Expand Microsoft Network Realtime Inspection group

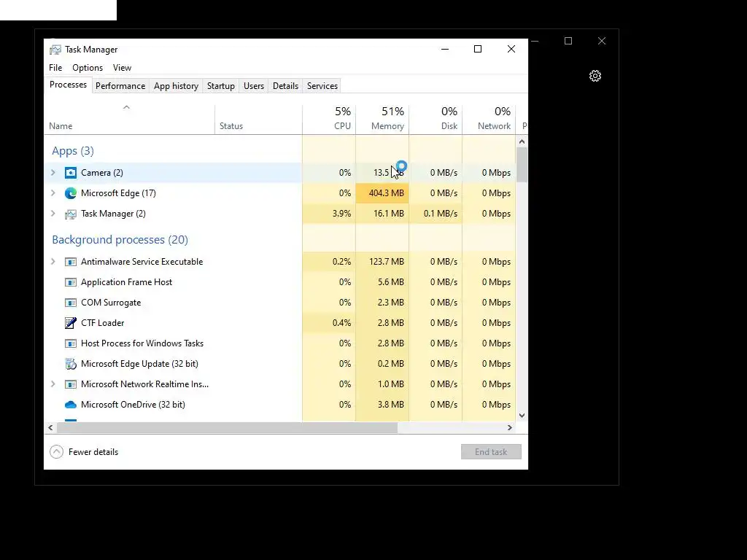click(53, 384)
